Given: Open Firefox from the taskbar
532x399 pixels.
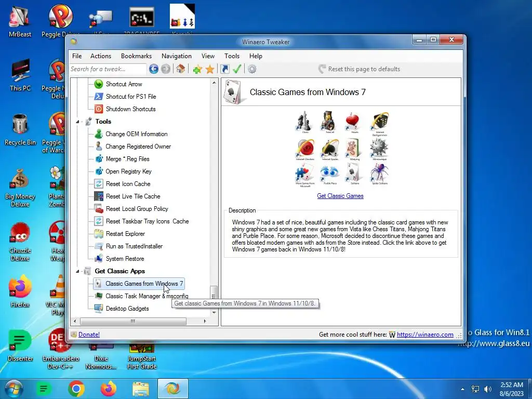Looking at the screenshot, I should click(x=108, y=389).
